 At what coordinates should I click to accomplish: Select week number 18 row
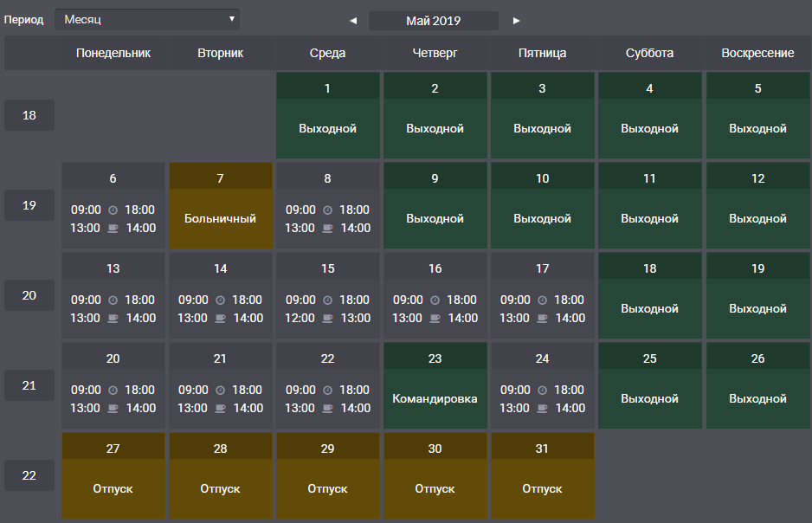29,115
